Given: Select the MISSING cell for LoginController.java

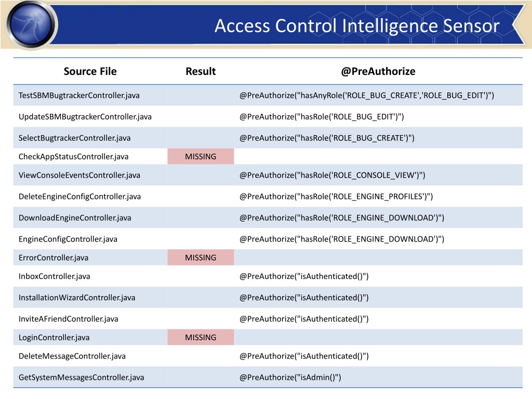Looking at the screenshot, I should [x=201, y=337].
